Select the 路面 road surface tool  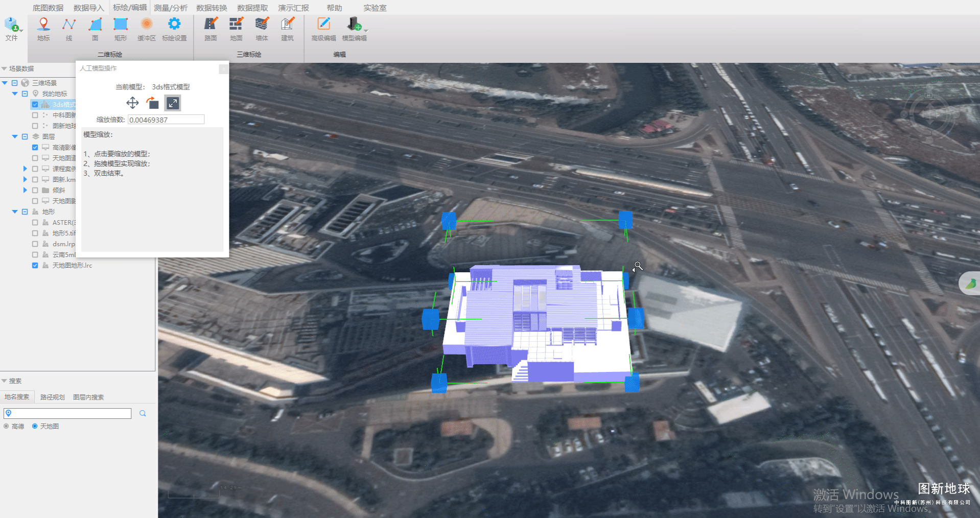tap(211, 29)
